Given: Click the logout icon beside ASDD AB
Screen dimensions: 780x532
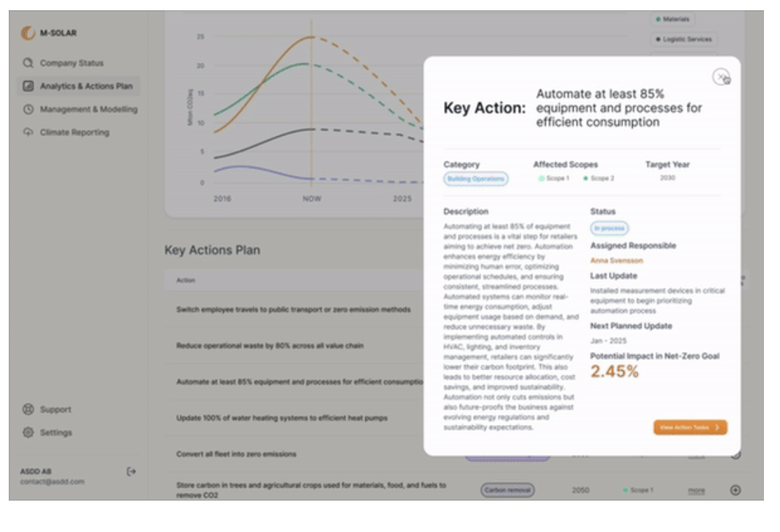Looking at the screenshot, I should click(131, 472).
